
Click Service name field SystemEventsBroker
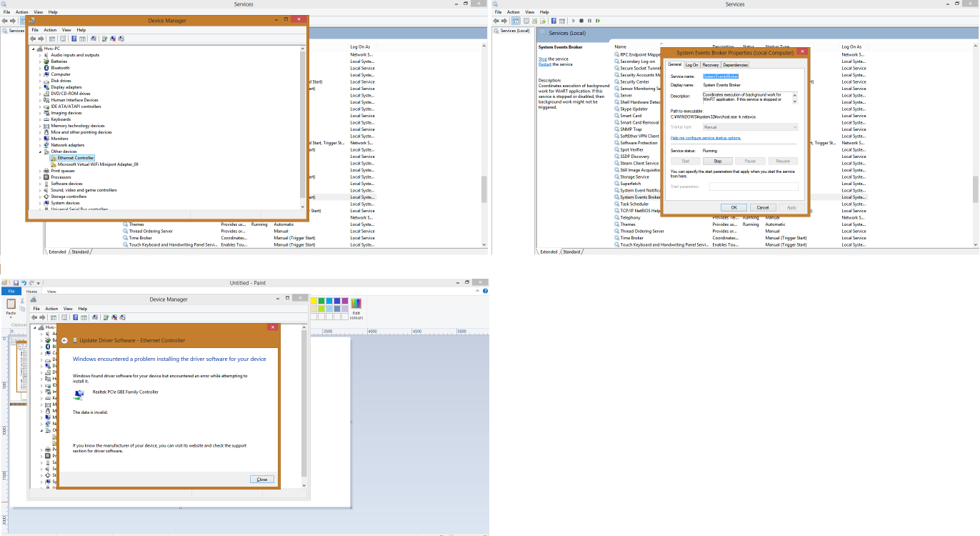point(721,76)
